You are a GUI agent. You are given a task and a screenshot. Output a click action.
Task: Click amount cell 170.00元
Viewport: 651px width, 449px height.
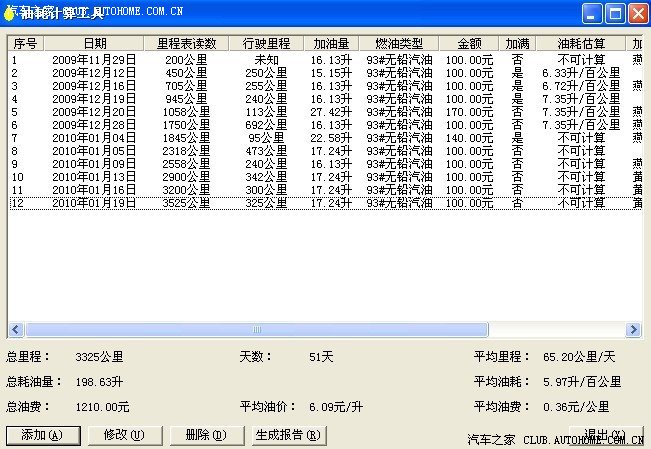click(469, 112)
